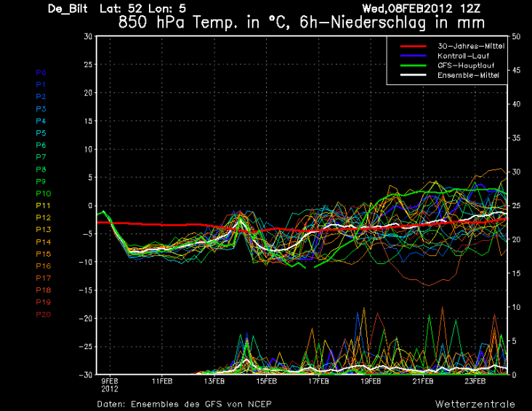
Task: Select the P10 ensemble member label
Action: pos(44,193)
